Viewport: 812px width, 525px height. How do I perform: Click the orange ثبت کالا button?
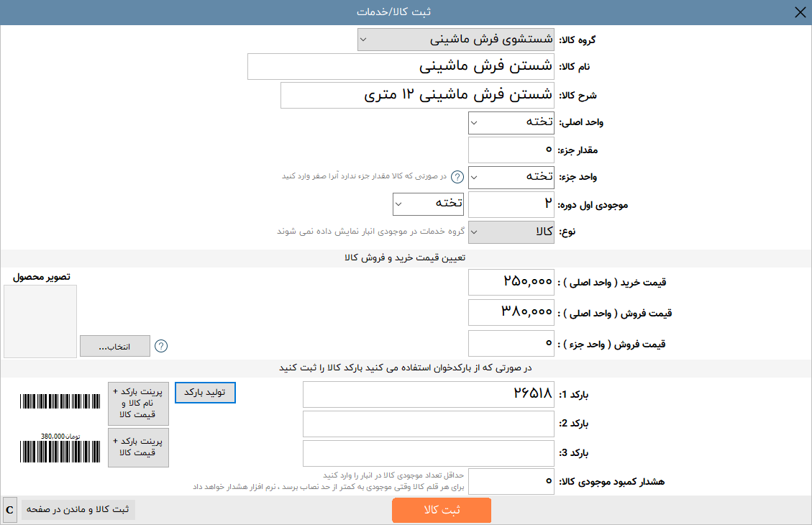pyautogui.click(x=442, y=510)
